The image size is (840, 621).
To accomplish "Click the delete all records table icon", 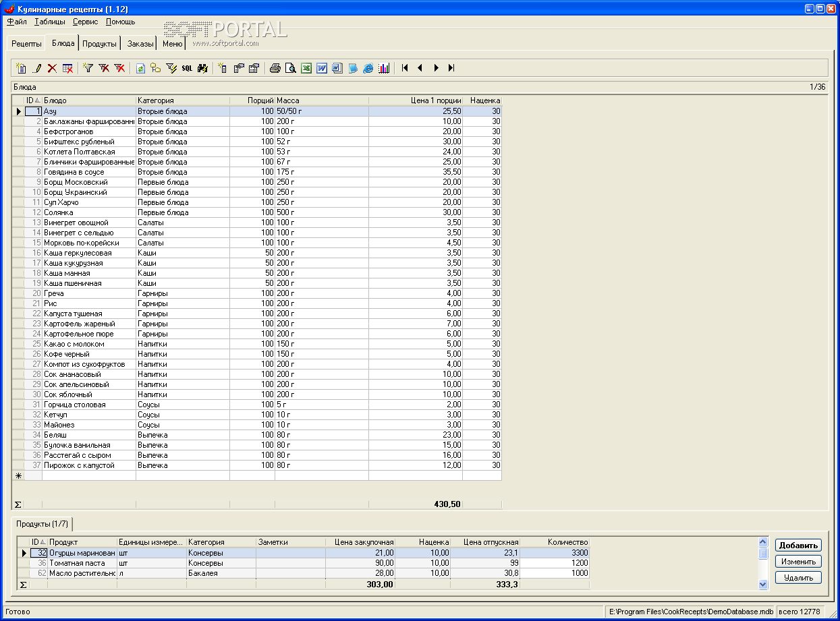I will pyautogui.click(x=67, y=68).
